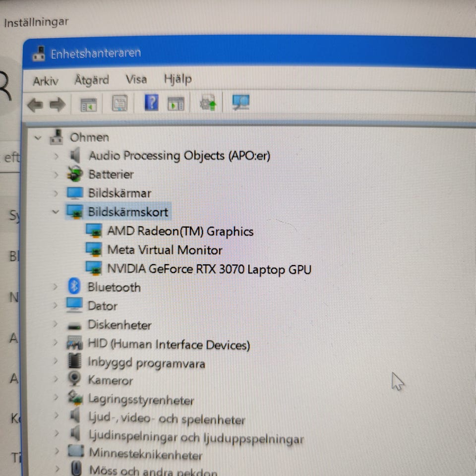The width and height of the screenshot is (476, 476).
Task: Expand the Diskenheter category
Action: pos(55,324)
